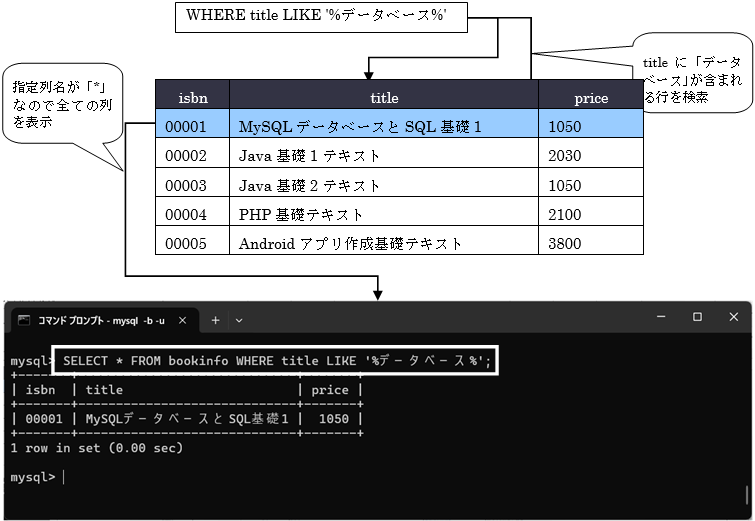Click the price column header in the diagram table

click(590, 97)
